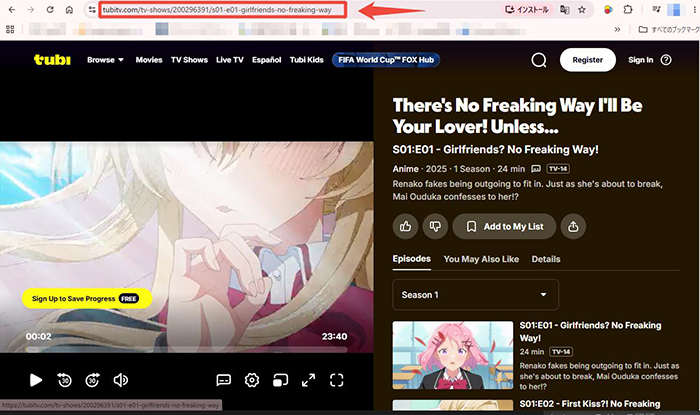The image size is (700, 415).
Task: Skip forward 30 seconds
Action: coord(92,380)
